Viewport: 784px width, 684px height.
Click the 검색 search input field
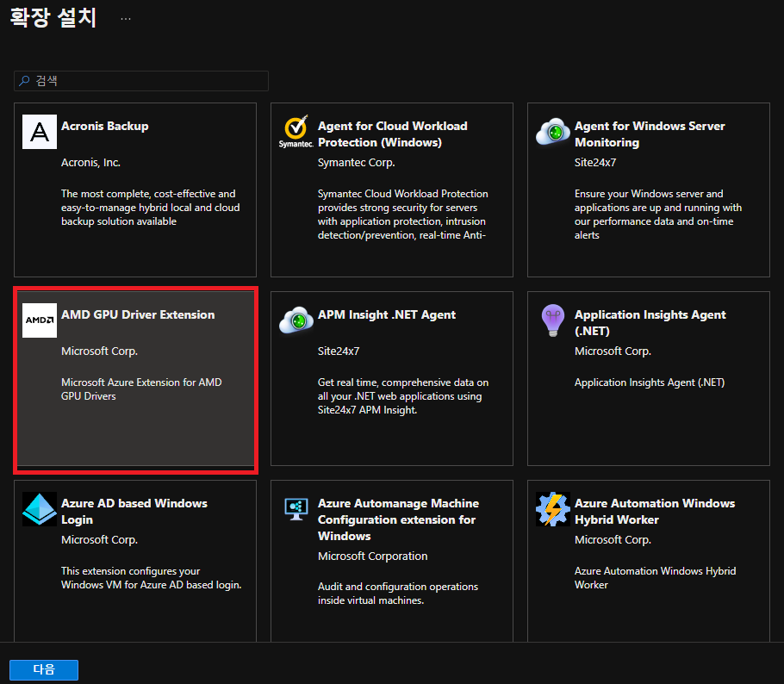pos(141,81)
